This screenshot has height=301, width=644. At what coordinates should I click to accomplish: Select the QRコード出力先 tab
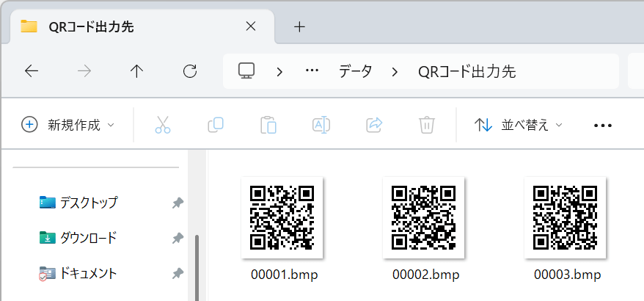tap(142, 27)
